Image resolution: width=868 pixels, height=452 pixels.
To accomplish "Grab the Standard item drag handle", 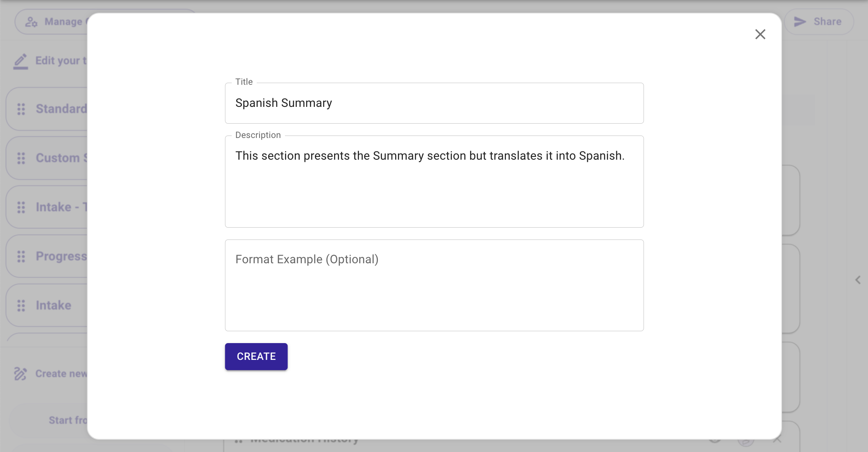I will 21,109.
